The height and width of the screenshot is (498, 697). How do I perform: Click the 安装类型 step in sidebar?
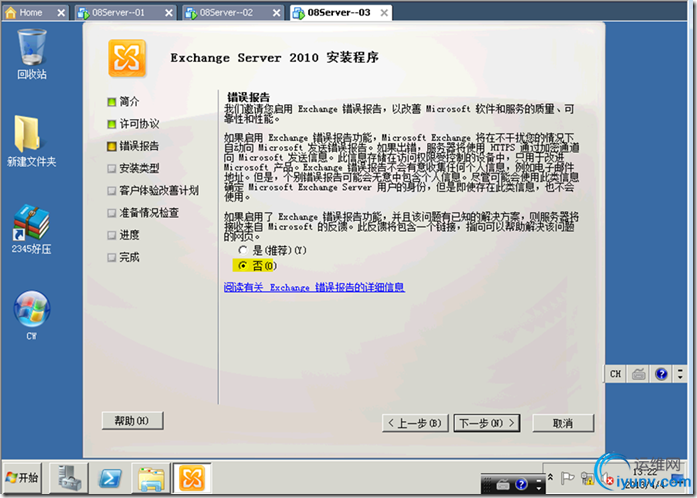(x=133, y=168)
